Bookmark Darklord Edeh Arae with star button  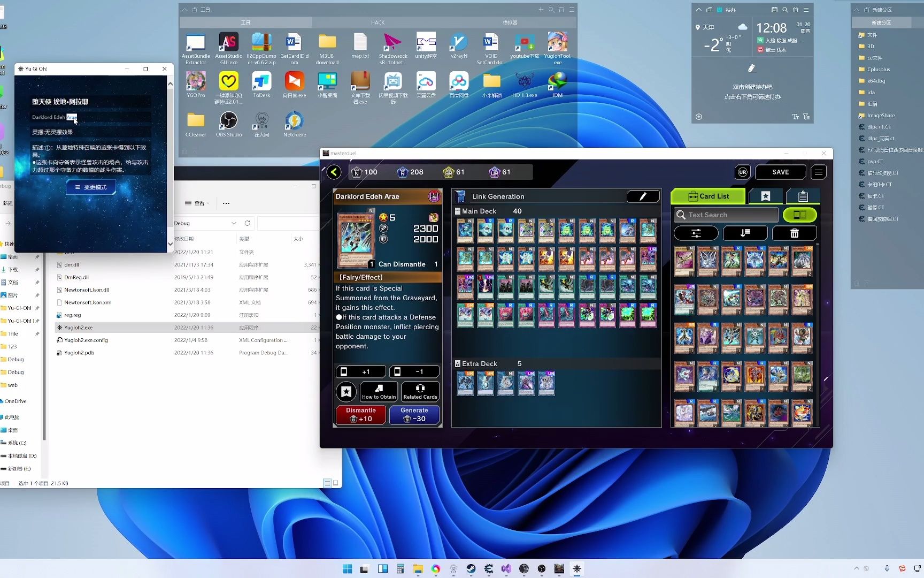coord(346,392)
